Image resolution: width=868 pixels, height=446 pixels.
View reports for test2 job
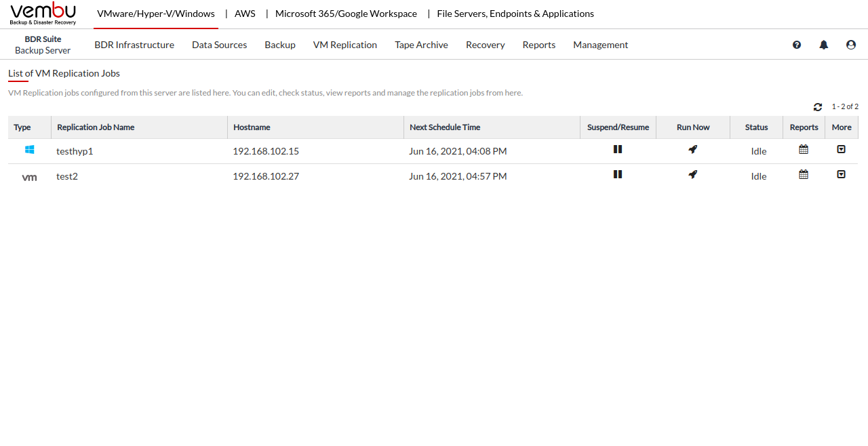click(804, 175)
